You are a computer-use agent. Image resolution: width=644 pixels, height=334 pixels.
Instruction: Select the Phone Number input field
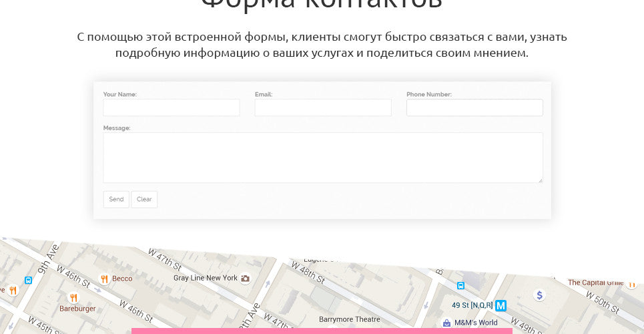coord(474,108)
